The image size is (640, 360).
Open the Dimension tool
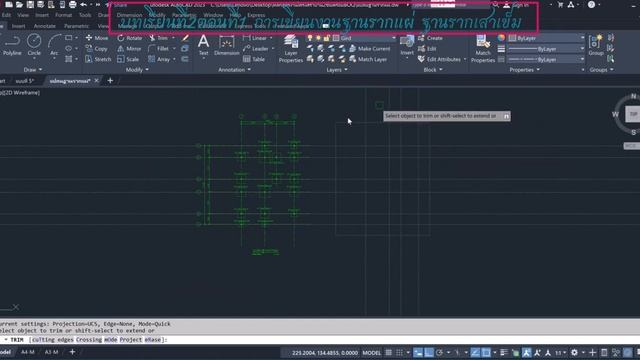pyautogui.click(x=227, y=45)
